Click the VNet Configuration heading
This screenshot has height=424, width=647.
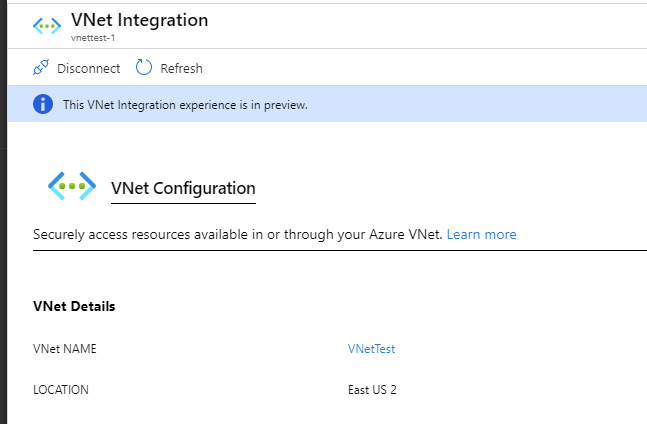coord(183,188)
